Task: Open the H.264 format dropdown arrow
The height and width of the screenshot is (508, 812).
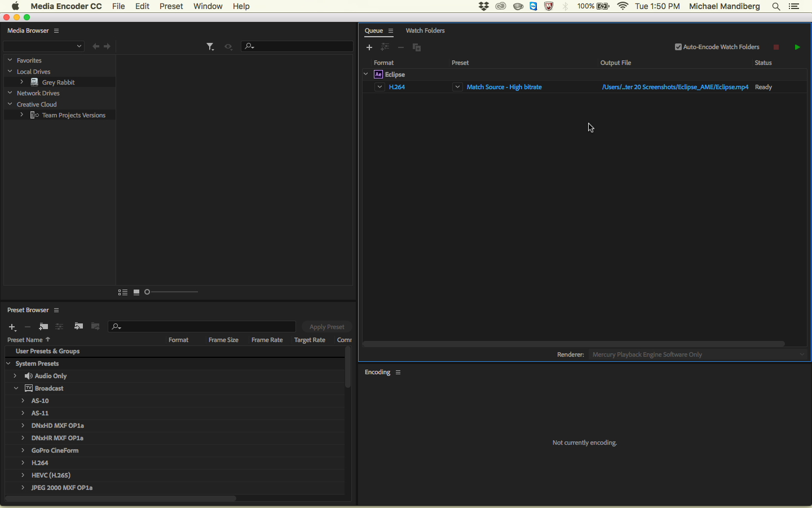Action: click(x=379, y=87)
